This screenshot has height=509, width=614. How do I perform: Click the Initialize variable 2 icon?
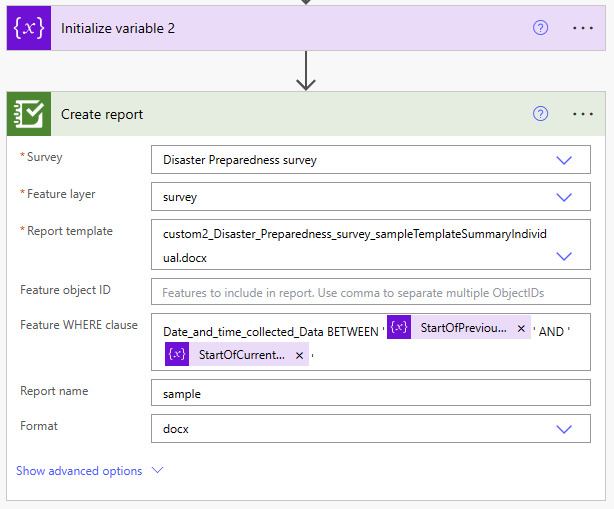pyautogui.click(x=27, y=28)
